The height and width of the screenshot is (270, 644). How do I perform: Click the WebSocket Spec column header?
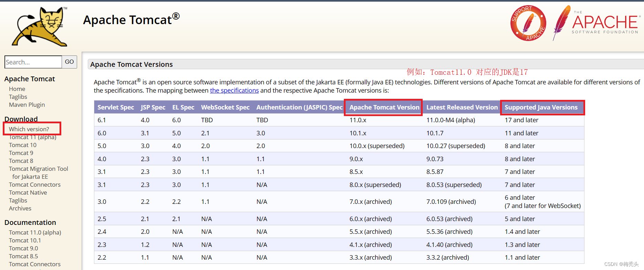(x=225, y=107)
